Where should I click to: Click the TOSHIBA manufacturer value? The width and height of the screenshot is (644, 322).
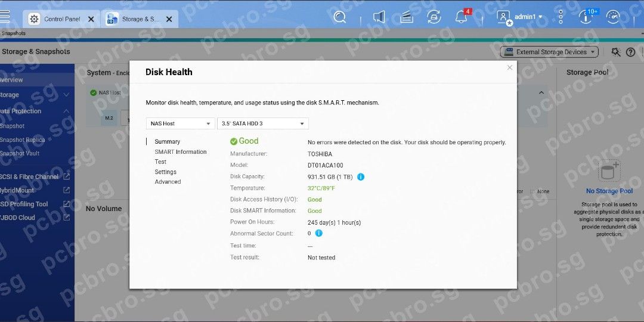pos(320,154)
